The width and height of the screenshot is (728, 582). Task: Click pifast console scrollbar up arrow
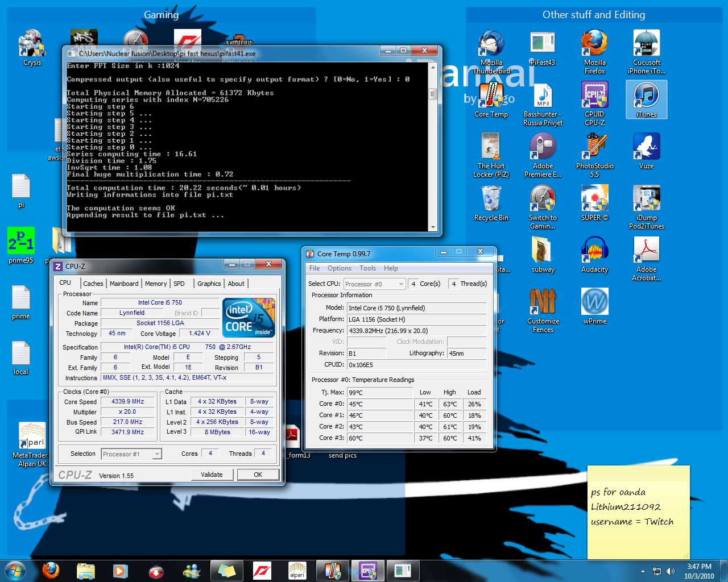coord(433,66)
